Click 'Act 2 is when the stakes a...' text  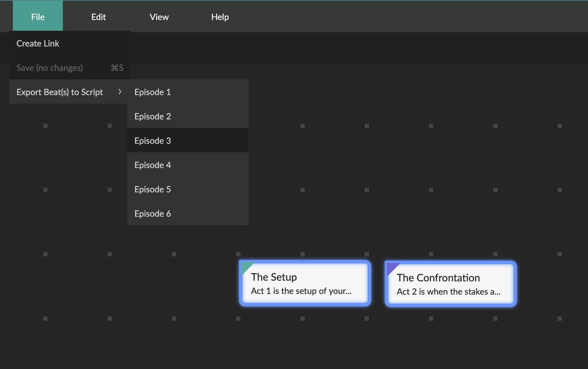[x=448, y=292]
